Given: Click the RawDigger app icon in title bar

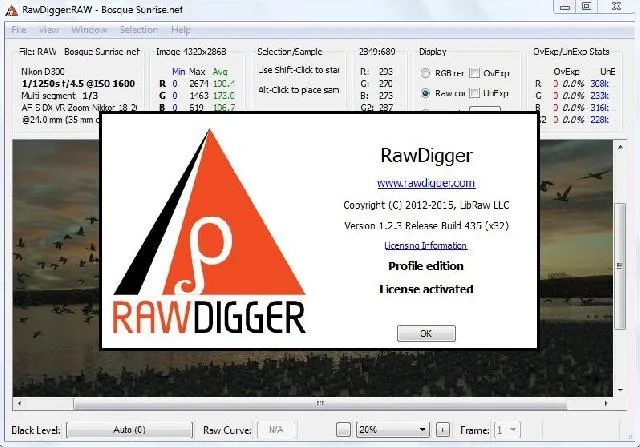Looking at the screenshot, I should coord(11,9).
